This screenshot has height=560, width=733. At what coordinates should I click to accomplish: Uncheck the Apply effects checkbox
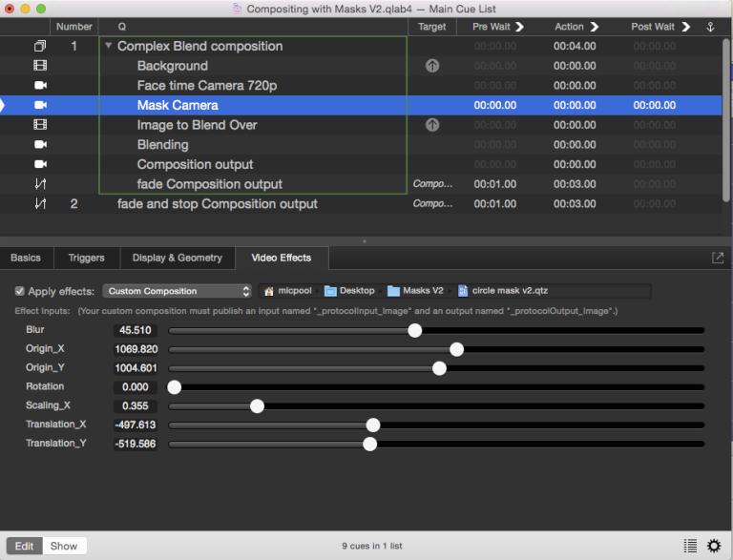pyautogui.click(x=20, y=291)
